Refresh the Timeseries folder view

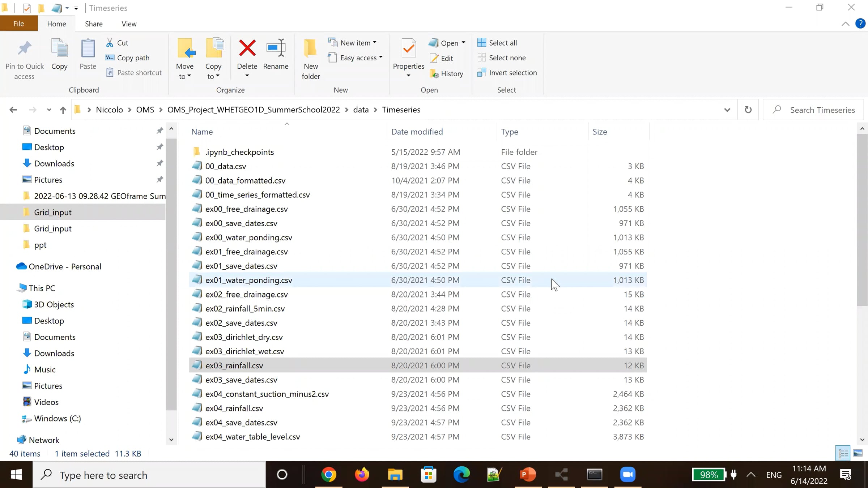(748, 110)
